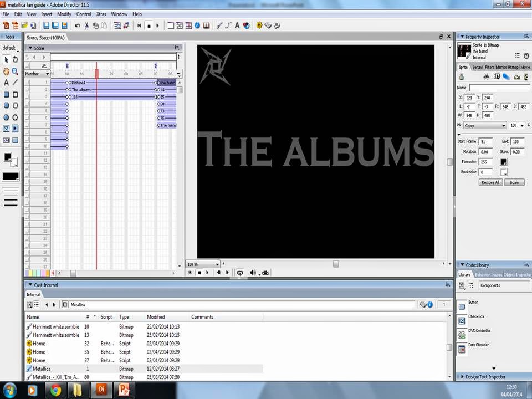Click the Restore All button
This screenshot has width=532, height=399.
click(490, 182)
